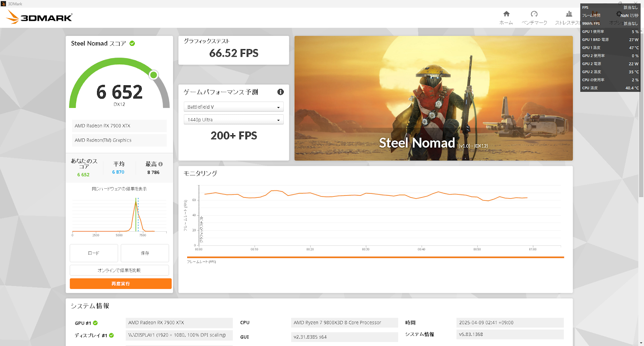Click the scrollbar down arrow
The width and height of the screenshot is (644, 346).
(641, 343)
